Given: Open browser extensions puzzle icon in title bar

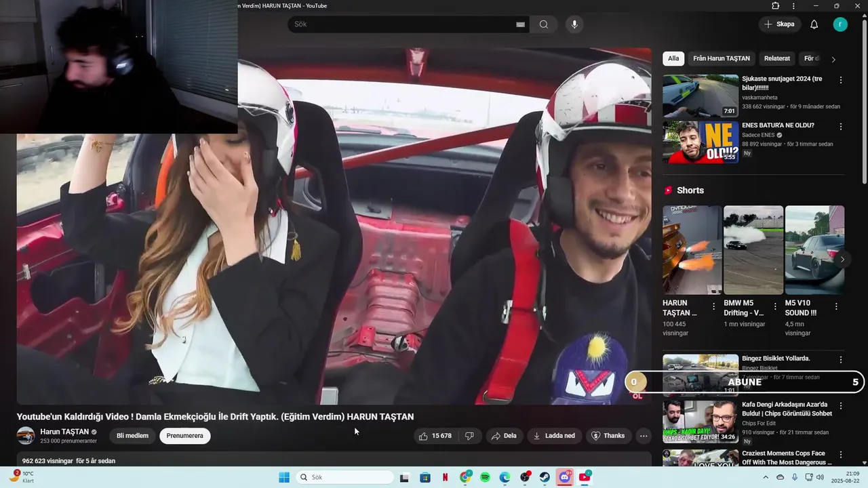Looking at the screenshot, I should (x=776, y=6).
